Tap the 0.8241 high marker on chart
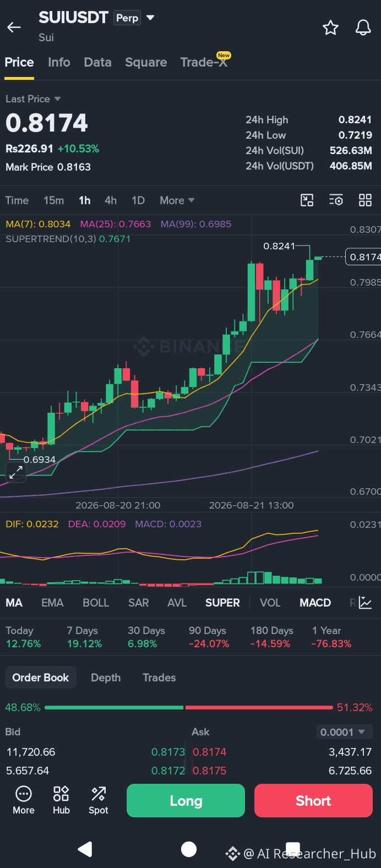The height and width of the screenshot is (868, 381). (279, 246)
